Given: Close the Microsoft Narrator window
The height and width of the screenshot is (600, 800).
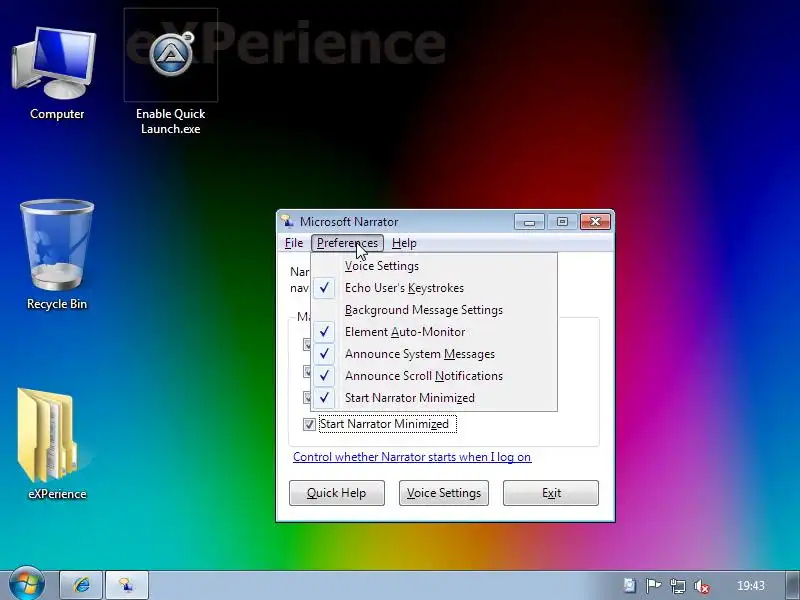Looking at the screenshot, I should 595,221.
